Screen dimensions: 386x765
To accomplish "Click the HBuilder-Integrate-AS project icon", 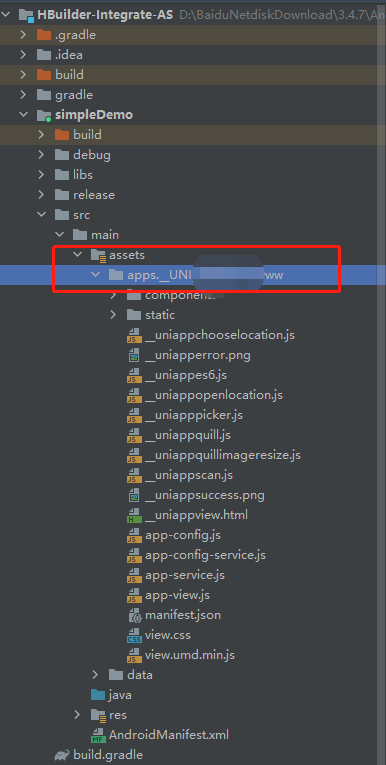I will click(x=26, y=15).
